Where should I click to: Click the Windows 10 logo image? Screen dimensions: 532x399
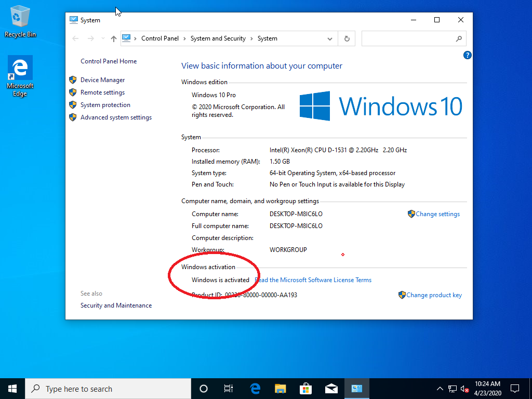(381, 106)
